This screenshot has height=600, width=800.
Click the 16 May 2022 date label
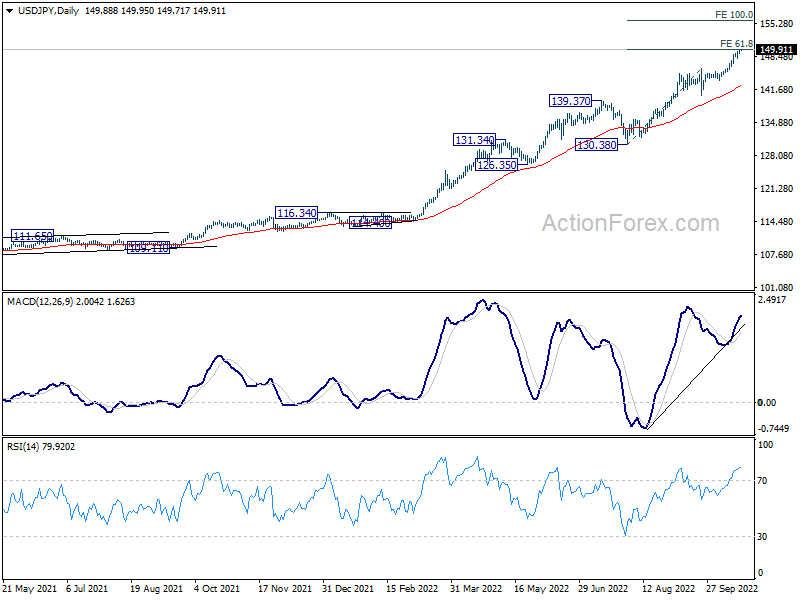[541, 589]
